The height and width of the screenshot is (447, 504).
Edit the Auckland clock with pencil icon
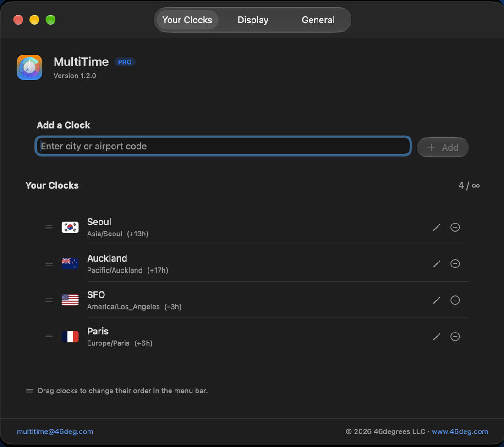(437, 264)
